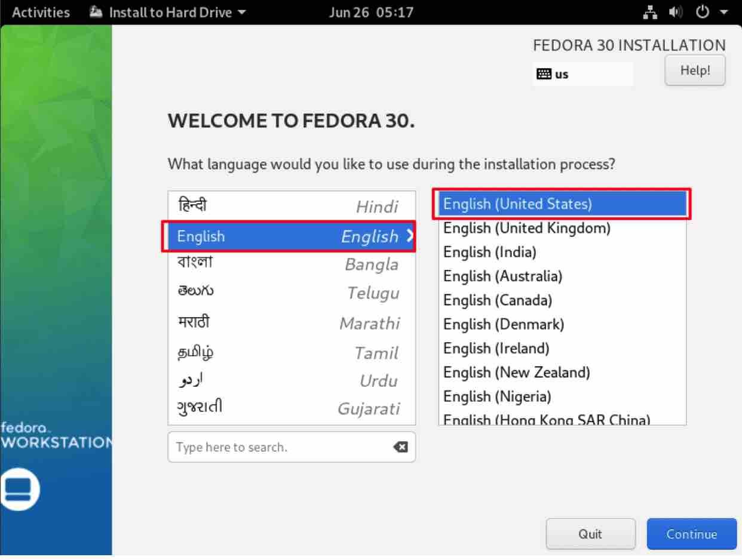Open the power icon system menu
The image size is (742, 560).
(702, 13)
